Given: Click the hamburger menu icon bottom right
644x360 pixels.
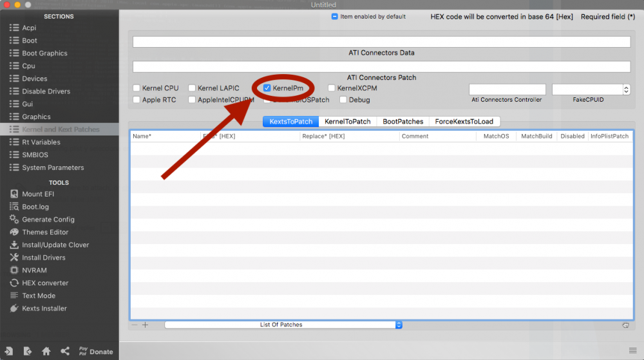Looking at the screenshot, I should pos(632,350).
